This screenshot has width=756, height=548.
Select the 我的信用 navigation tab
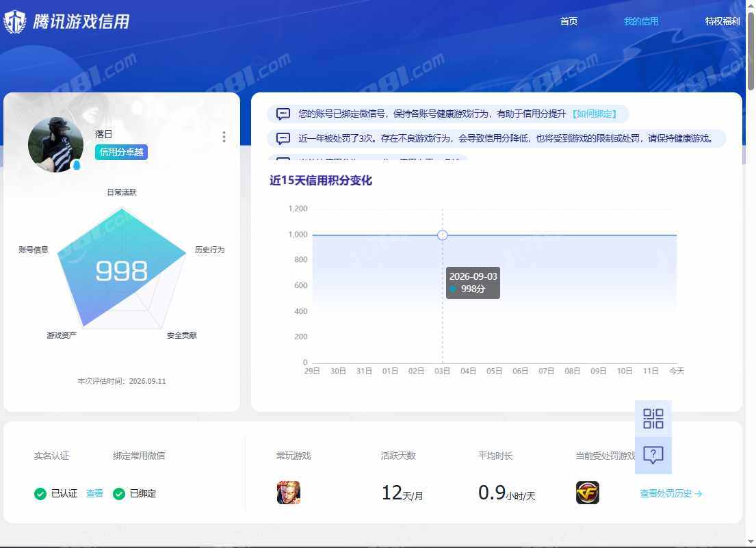(x=641, y=21)
